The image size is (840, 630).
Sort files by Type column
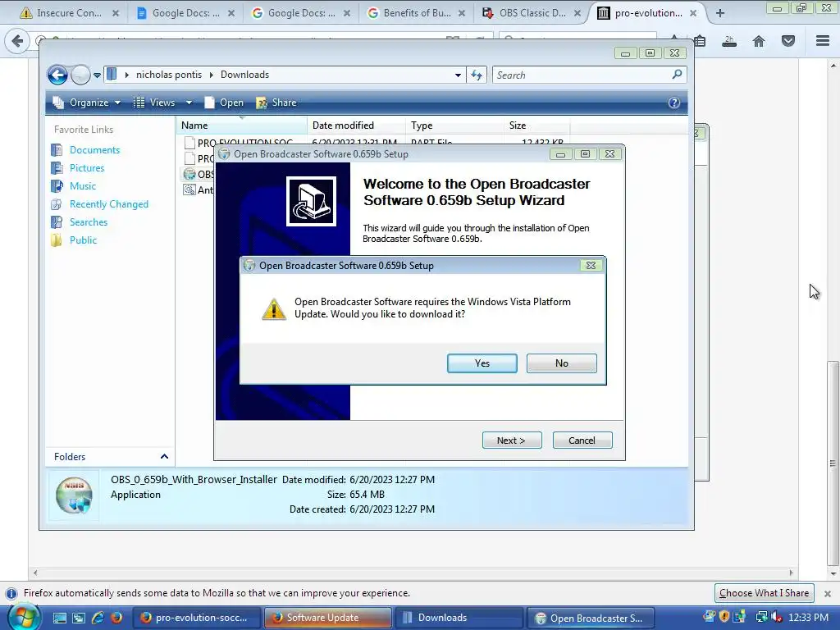pyautogui.click(x=454, y=126)
